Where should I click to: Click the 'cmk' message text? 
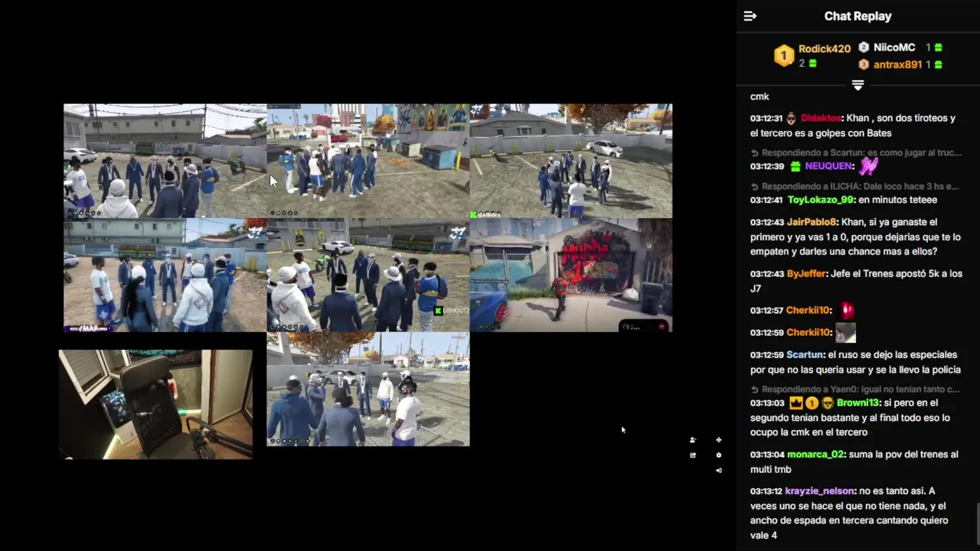point(759,96)
